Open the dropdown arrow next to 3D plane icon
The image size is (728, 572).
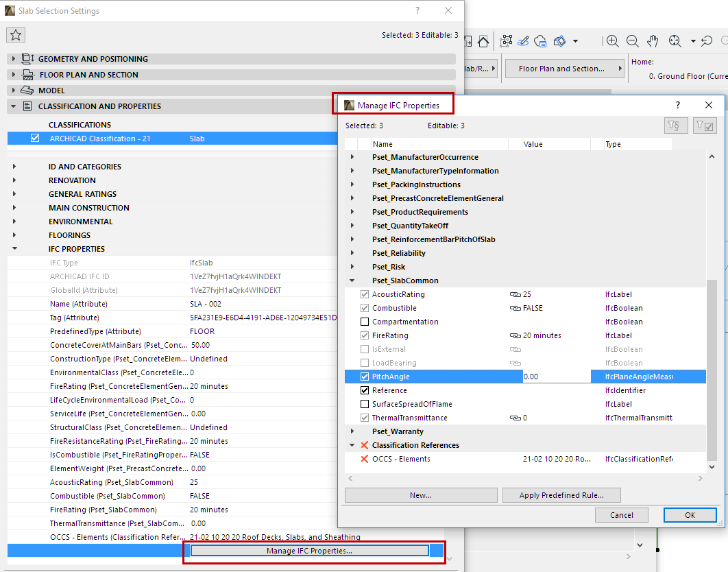pos(576,41)
